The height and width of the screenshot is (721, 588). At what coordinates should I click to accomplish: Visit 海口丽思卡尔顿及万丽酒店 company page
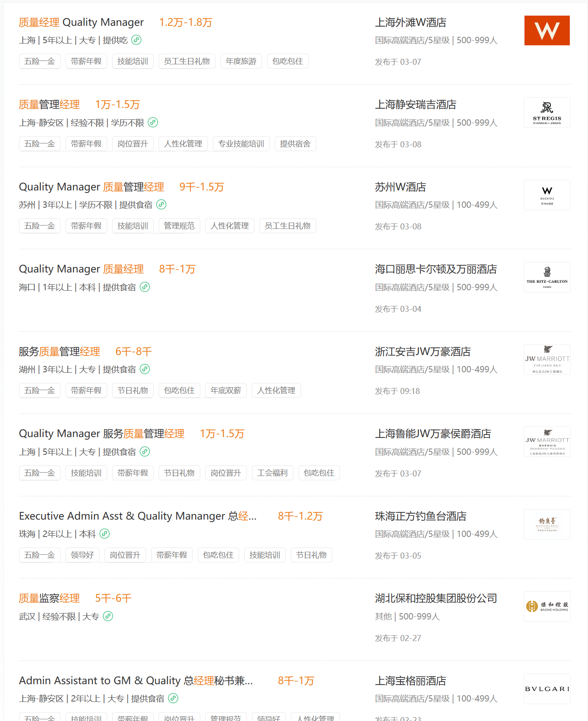tap(436, 269)
